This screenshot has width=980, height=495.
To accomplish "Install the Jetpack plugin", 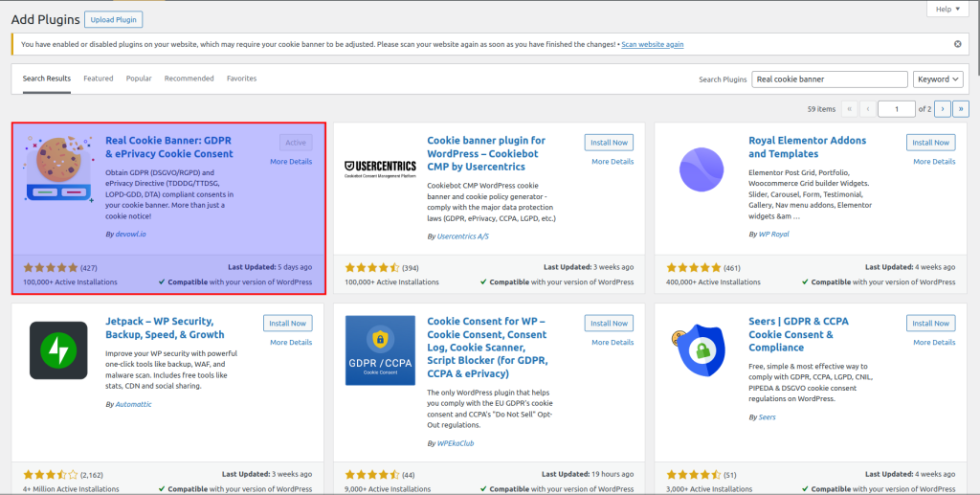I will [287, 323].
